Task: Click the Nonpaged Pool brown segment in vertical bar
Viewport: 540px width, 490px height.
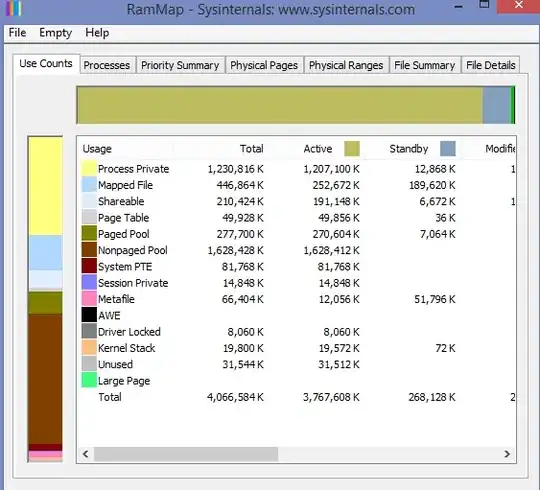Action: [45, 379]
